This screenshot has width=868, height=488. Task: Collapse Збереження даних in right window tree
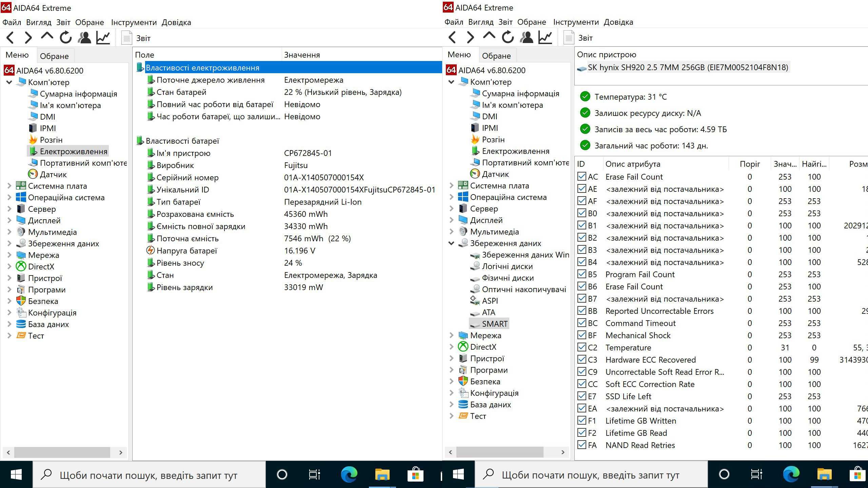pos(451,243)
